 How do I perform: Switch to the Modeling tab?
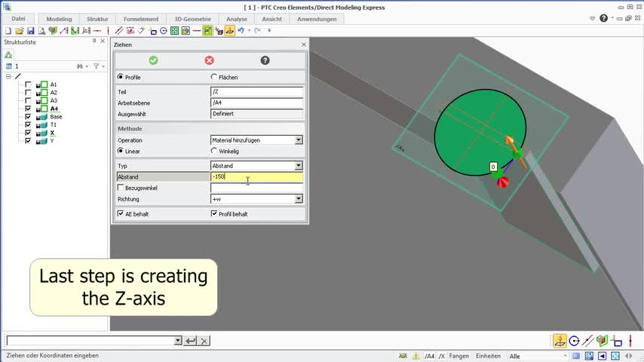point(59,19)
